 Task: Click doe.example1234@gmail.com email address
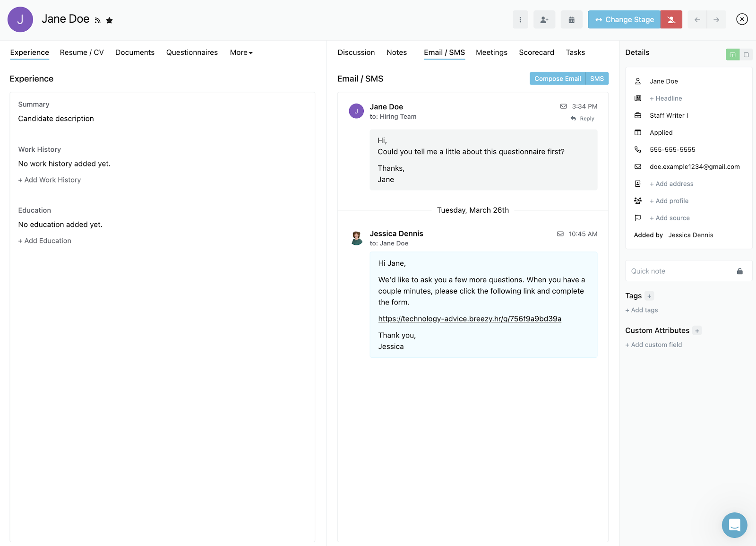pyautogui.click(x=695, y=166)
